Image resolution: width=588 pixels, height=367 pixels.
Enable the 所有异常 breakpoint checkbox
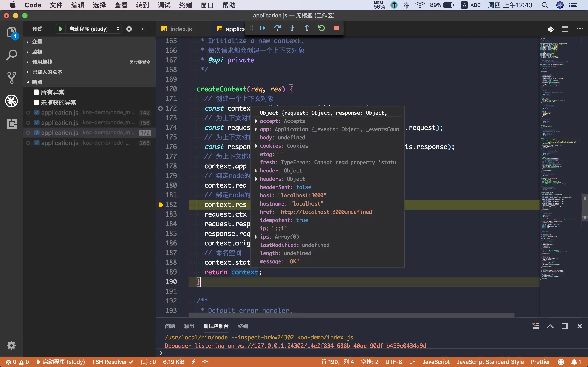pos(36,92)
